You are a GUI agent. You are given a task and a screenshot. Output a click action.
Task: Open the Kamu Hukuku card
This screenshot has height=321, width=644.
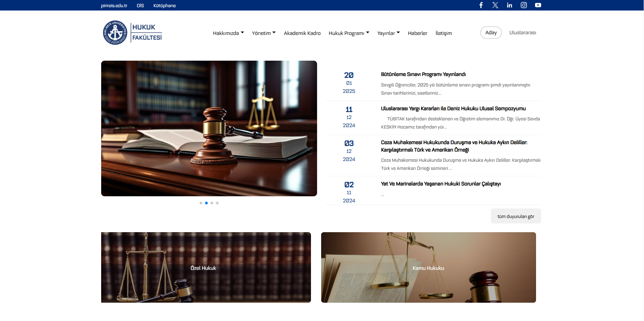(x=428, y=267)
